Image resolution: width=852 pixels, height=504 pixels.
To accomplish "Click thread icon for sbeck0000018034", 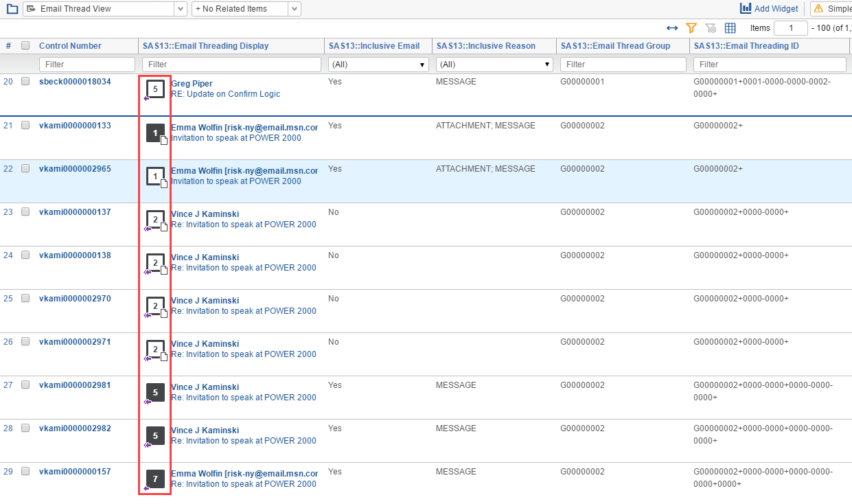I will (x=155, y=89).
